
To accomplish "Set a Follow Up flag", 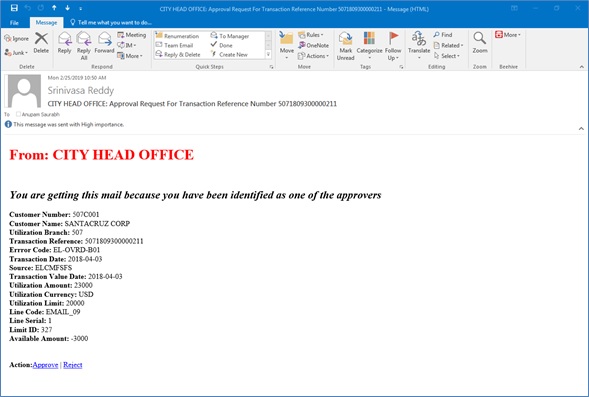I will coord(393,46).
